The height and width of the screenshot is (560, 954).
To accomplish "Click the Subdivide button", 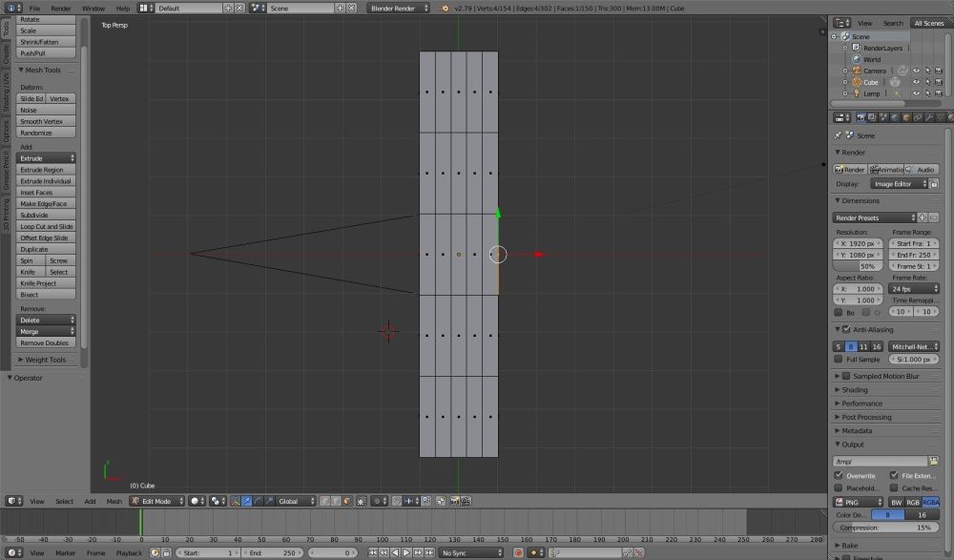I will 46,215.
